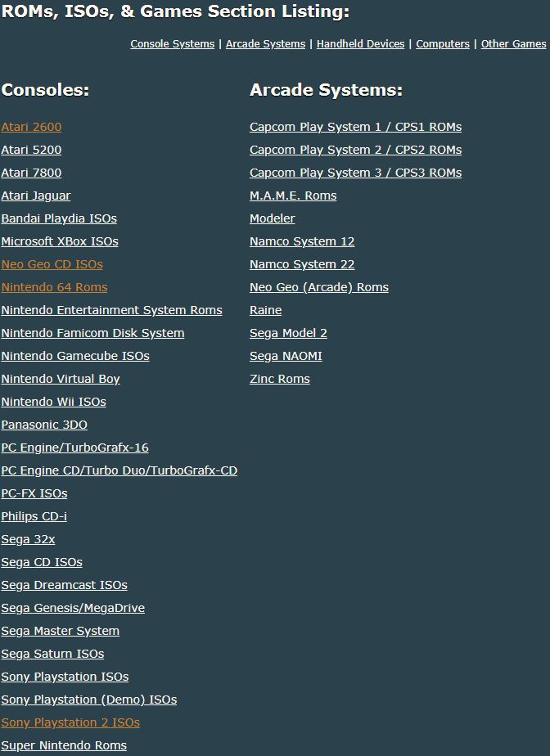This screenshot has width=550, height=756.
Task: Open Sega CD ISOs link
Action: pyautogui.click(x=42, y=562)
